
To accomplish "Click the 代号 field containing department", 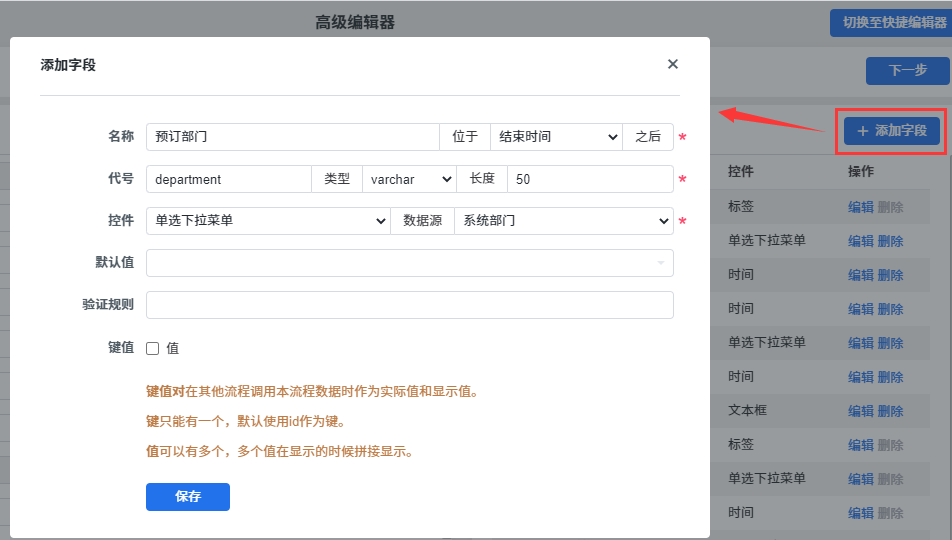I will [229, 179].
